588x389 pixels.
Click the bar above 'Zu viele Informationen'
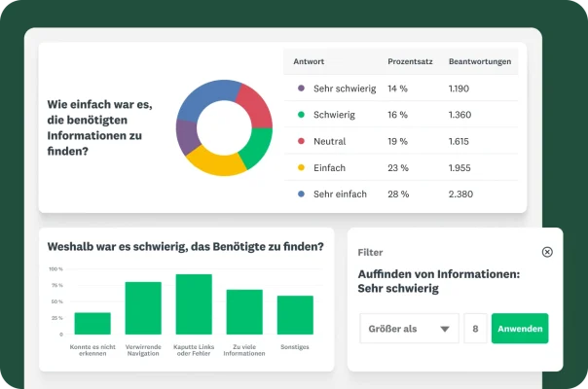pos(244,312)
